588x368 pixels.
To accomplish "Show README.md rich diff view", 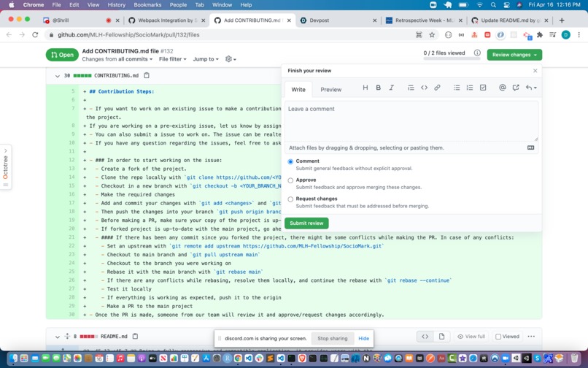I will 441,337.
